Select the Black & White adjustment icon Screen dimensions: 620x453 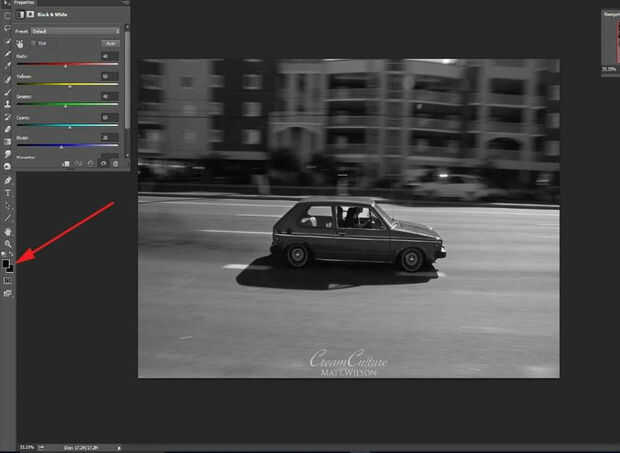[21, 15]
